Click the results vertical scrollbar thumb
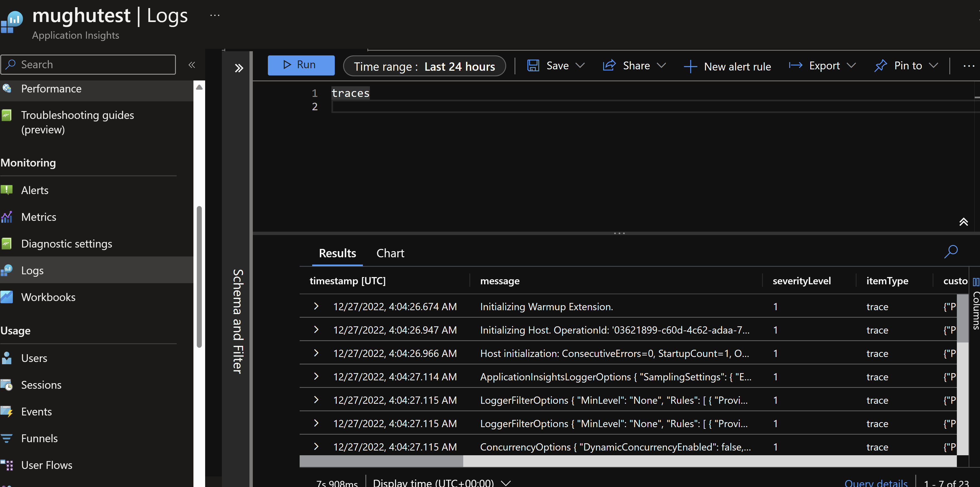Screen dimensions: 980x487 click(962, 318)
